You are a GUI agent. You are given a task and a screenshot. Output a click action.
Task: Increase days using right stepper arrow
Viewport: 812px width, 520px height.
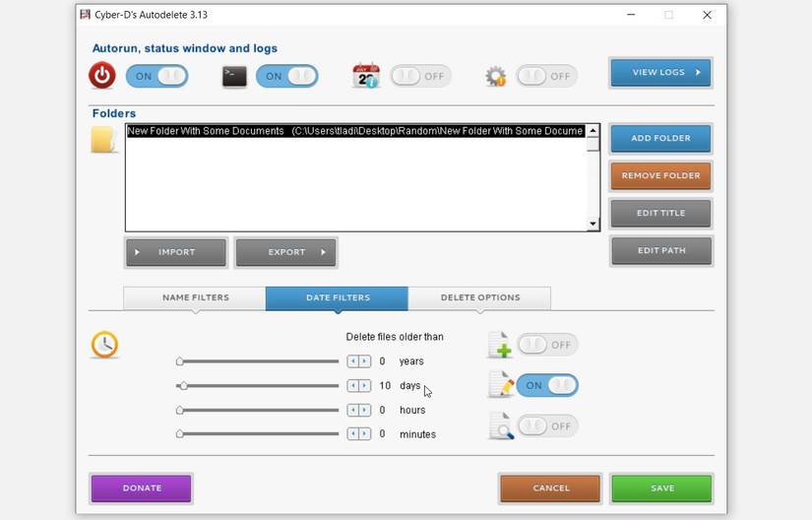coord(365,386)
